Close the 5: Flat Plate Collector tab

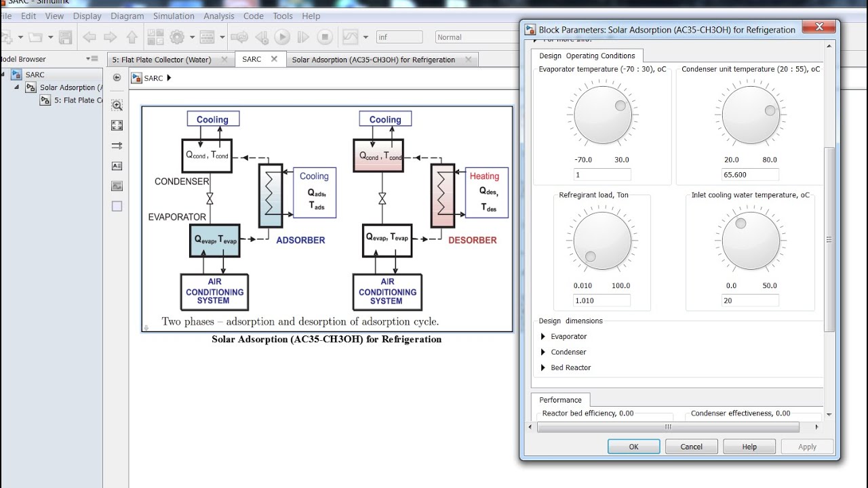[x=224, y=59]
